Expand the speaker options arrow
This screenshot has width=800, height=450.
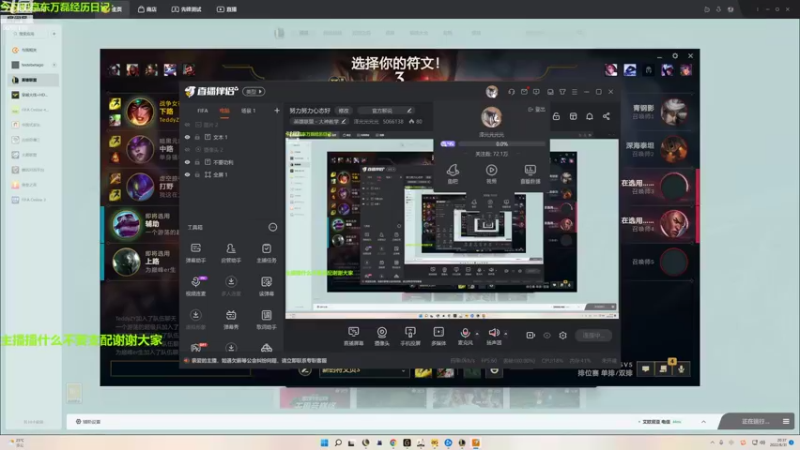506,334
